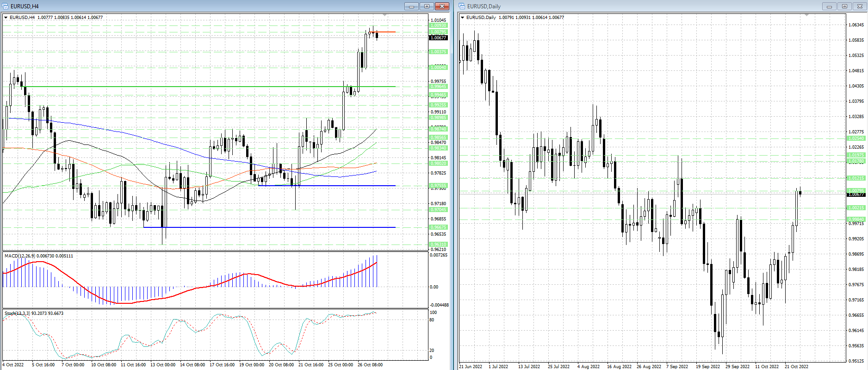Open the dropdown arrow beside EURUSD,Daily label
This screenshot has width=868, height=370.
pos(462,18)
